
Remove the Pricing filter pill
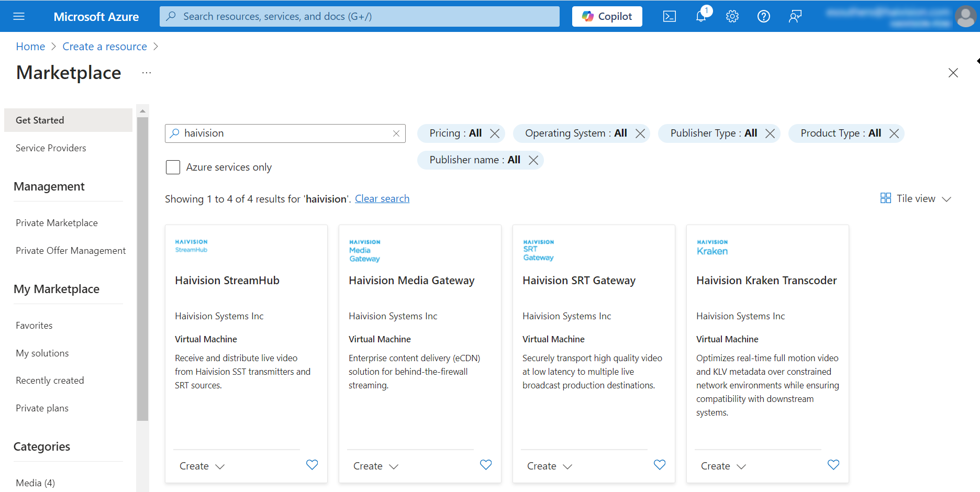pos(495,133)
